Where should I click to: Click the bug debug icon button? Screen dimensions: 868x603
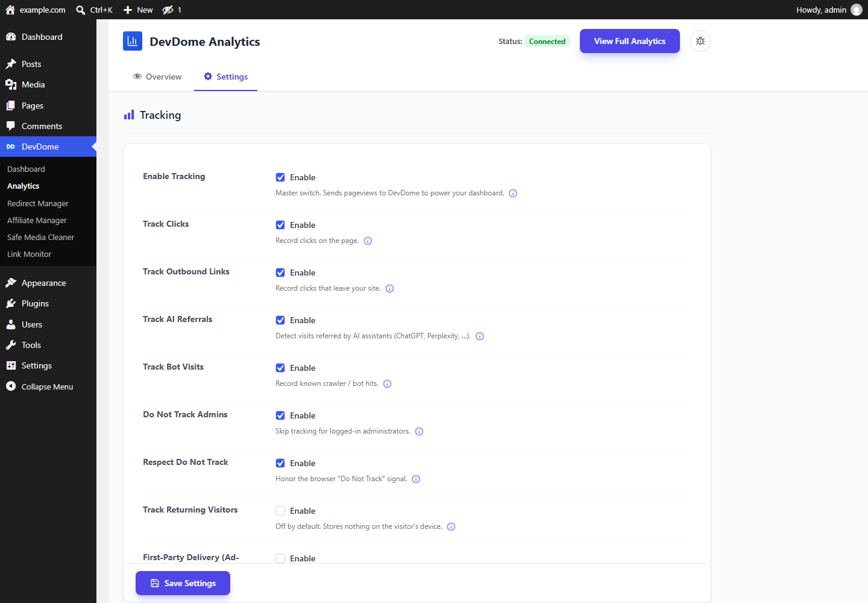(x=700, y=41)
